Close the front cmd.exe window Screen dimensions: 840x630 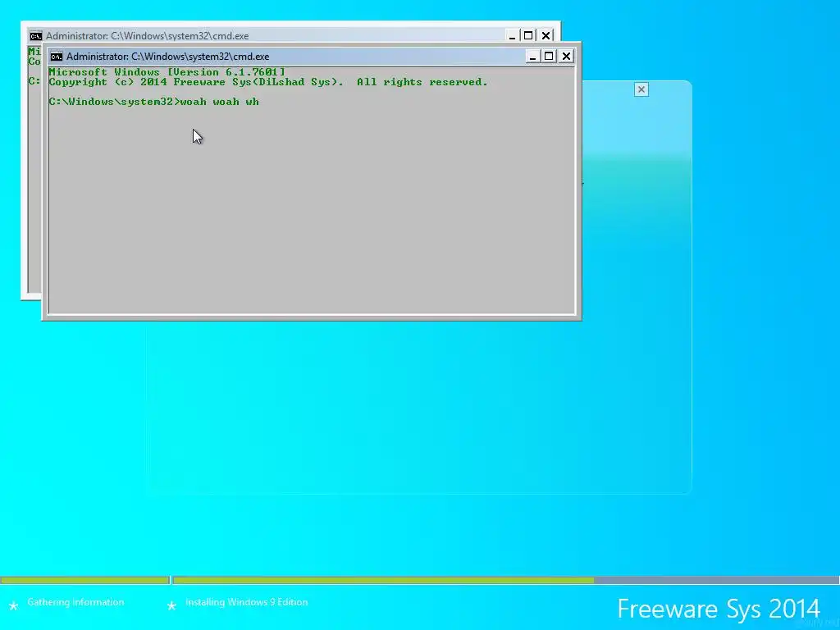pyautogui.click(x=566, y=57)
